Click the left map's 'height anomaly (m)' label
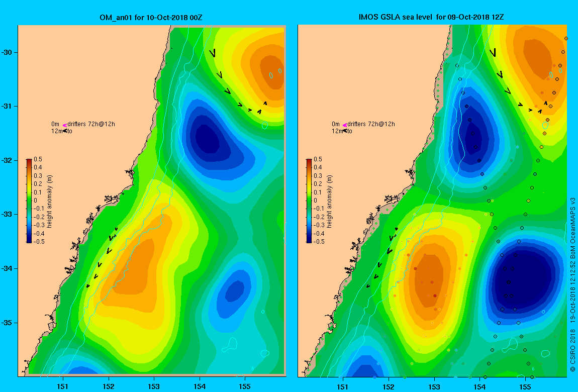 point(49,201)
